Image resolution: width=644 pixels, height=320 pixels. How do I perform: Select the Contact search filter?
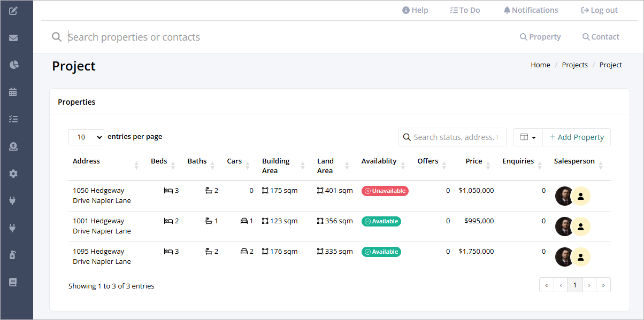[x=601, y=37]
